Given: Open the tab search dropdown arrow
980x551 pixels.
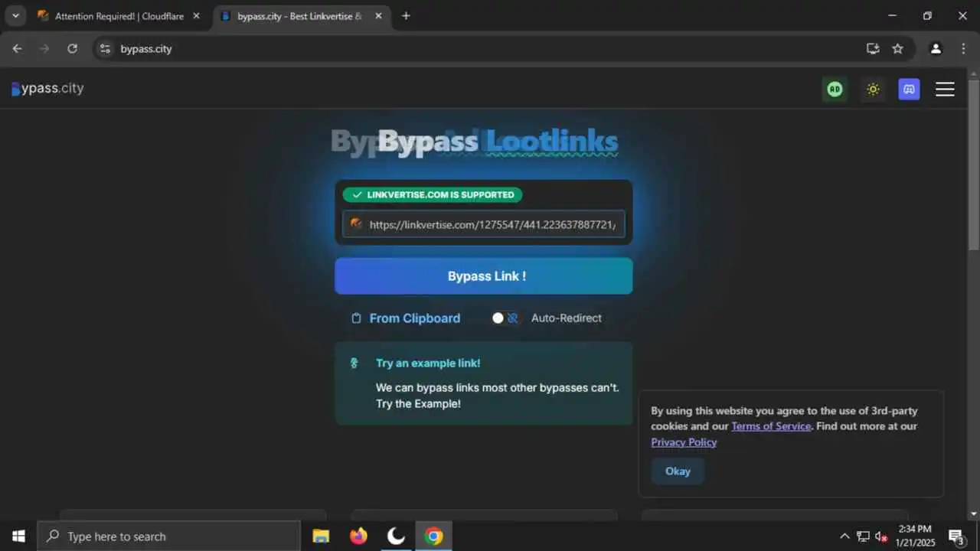Looking at the screenshot, I should (x=15, y=15).
